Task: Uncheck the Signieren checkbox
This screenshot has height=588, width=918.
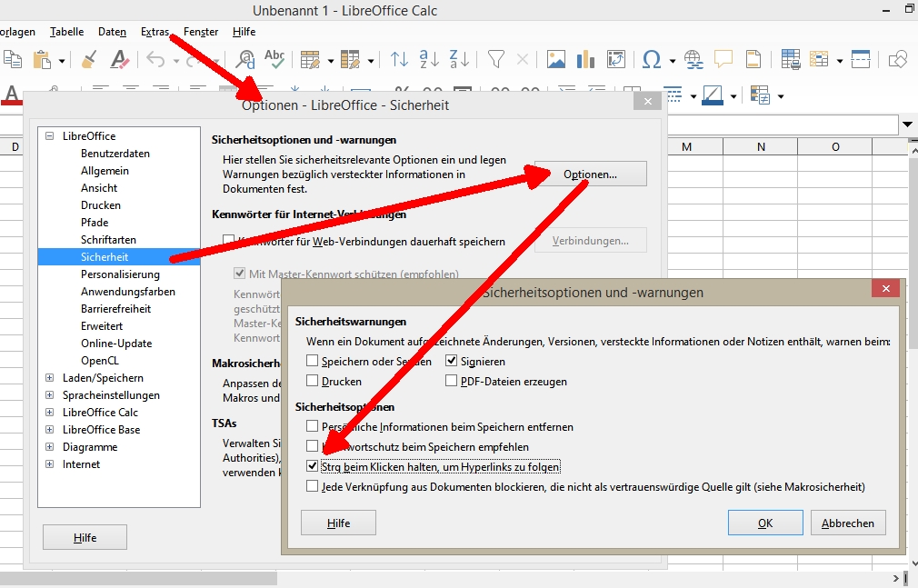Action: click(x=451, y=361)
